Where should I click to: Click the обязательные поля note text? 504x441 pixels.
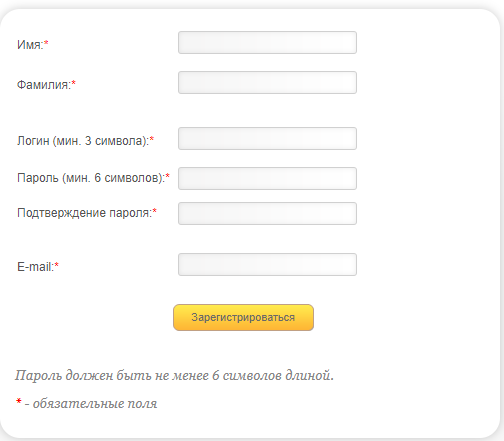pos(95,404)
